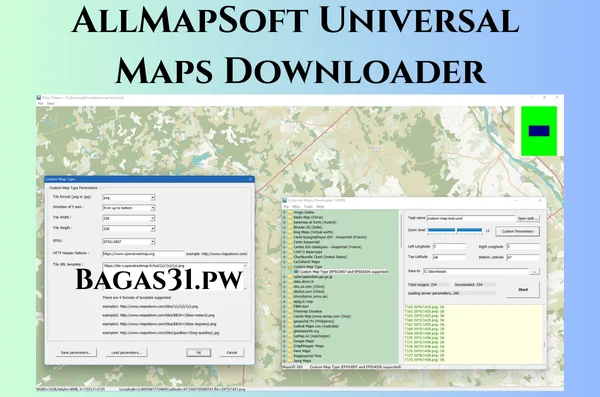
Task: Select cyberjapandata.gsi.go.jp in the tree
Action: click(313, 276)
